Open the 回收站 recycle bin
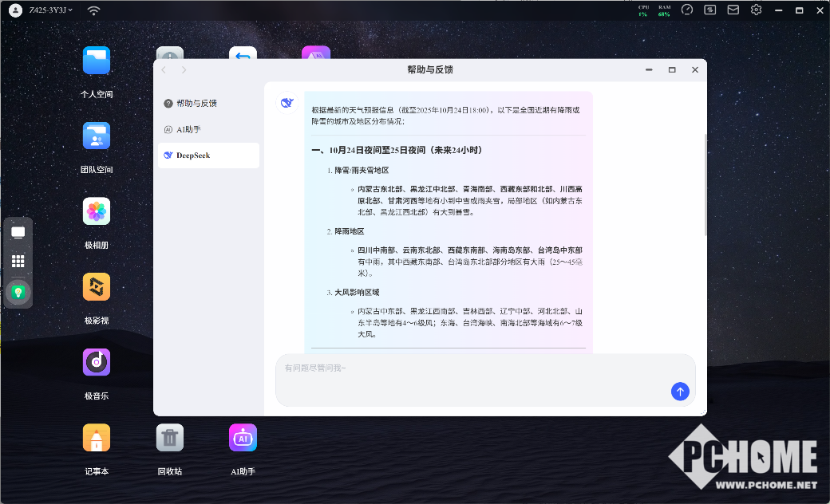 (170, 438)
